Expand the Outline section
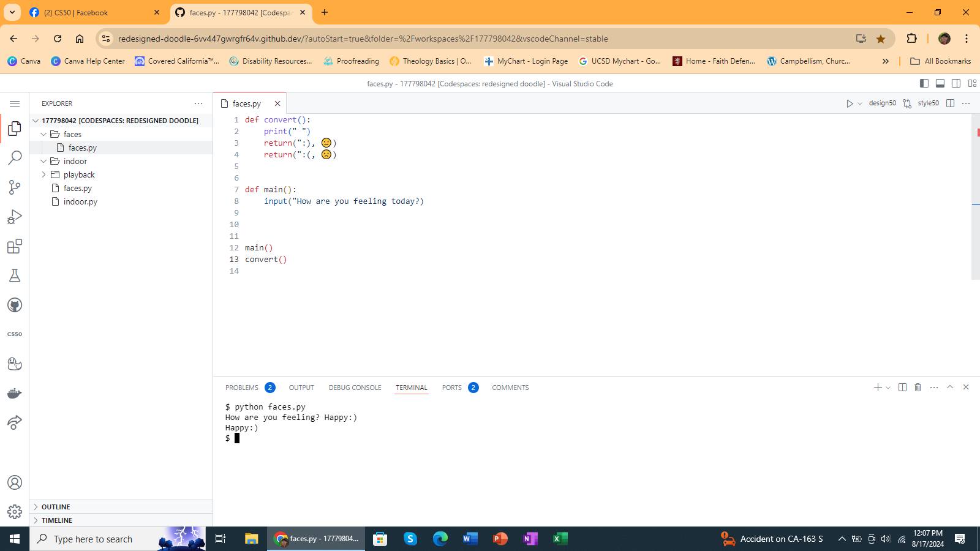This screenshot has width=980, height=551. tap(121, 507)
